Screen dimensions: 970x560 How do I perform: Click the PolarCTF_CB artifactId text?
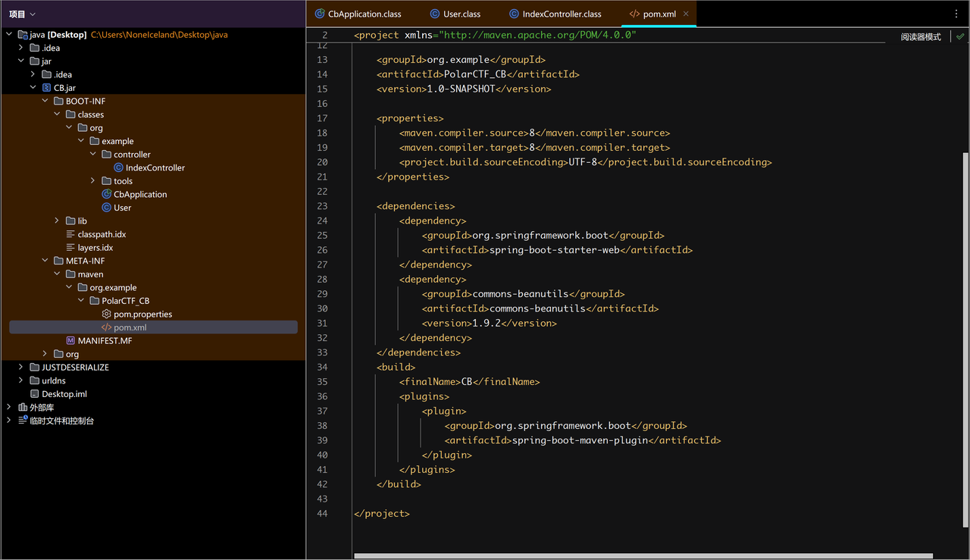[474, 74]
